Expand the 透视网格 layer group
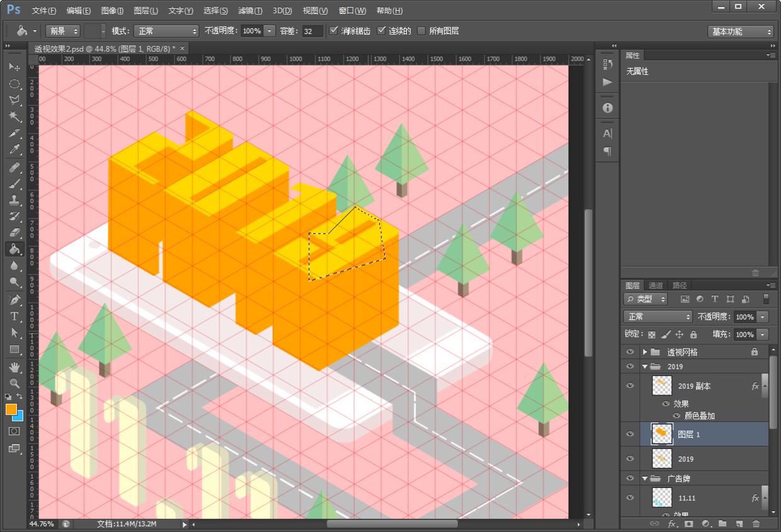781x532 pixels. coord(645,352)
